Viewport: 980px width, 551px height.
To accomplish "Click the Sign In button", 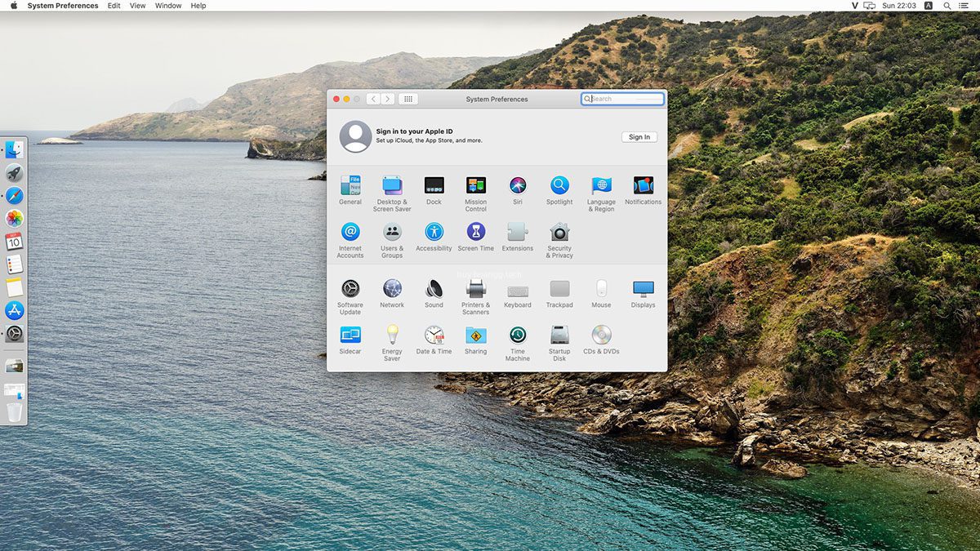I will click(x=639, y=137).
